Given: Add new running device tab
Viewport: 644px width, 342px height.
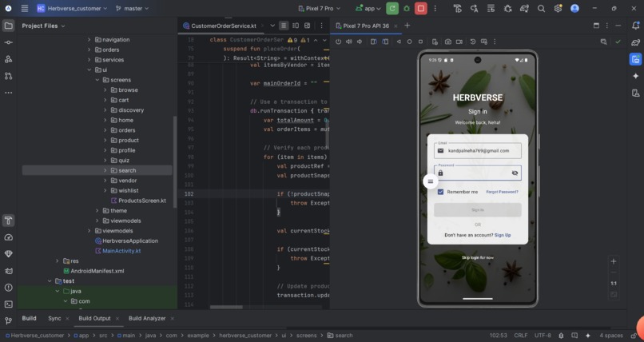Looking at the screenshot, I should (407, 26).
